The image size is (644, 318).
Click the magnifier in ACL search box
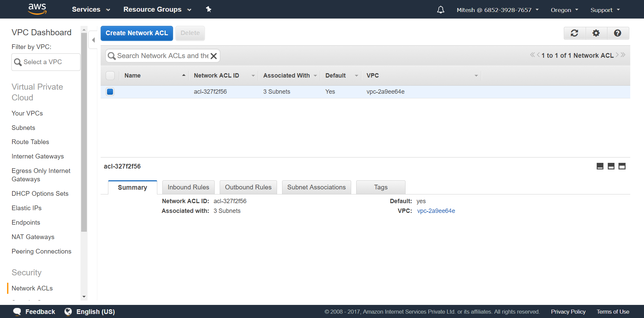112,56
